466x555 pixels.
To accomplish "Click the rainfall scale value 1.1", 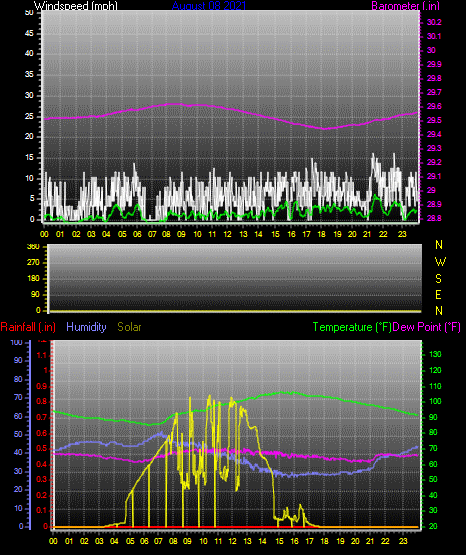I will tap(41, 355).
